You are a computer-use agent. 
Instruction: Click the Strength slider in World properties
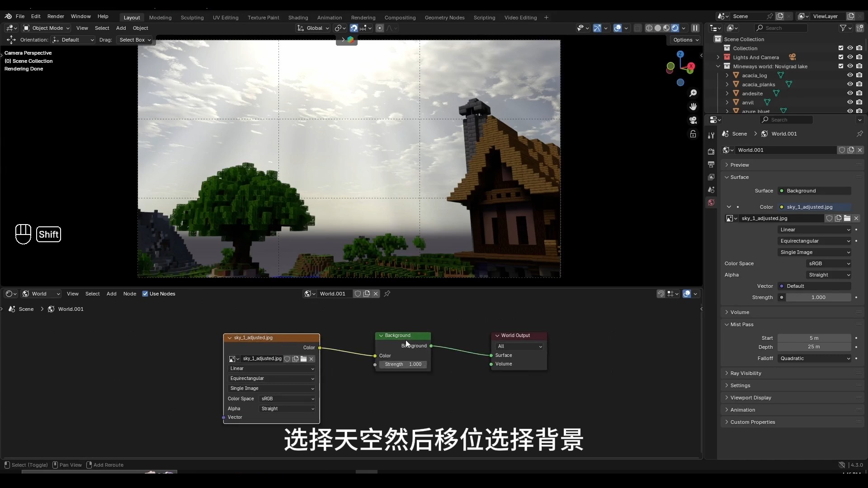(818, 297)
